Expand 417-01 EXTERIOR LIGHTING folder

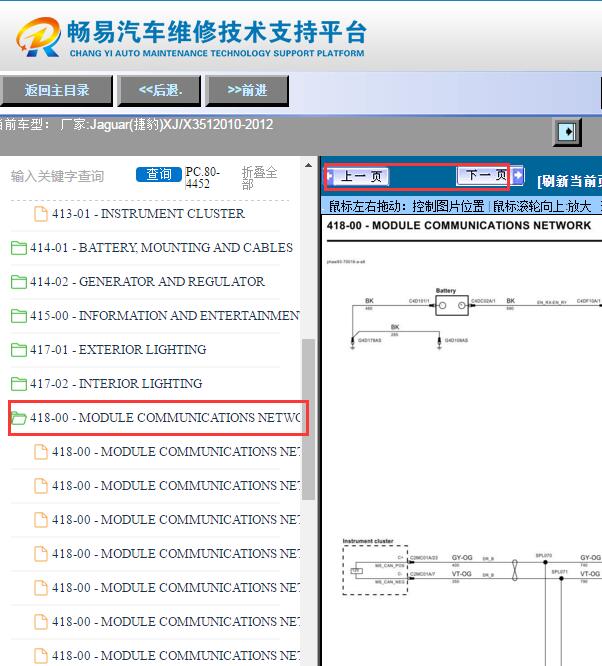[19, 350]
